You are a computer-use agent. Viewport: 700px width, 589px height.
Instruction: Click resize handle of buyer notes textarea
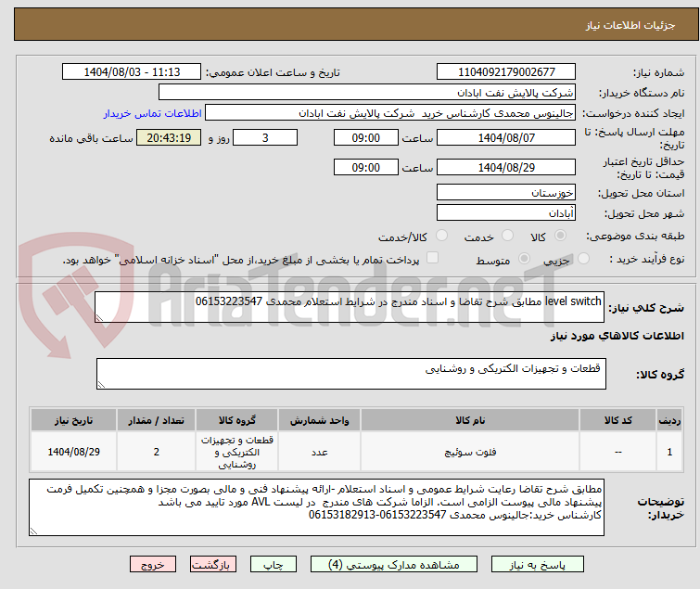click(x=34, y=531)
